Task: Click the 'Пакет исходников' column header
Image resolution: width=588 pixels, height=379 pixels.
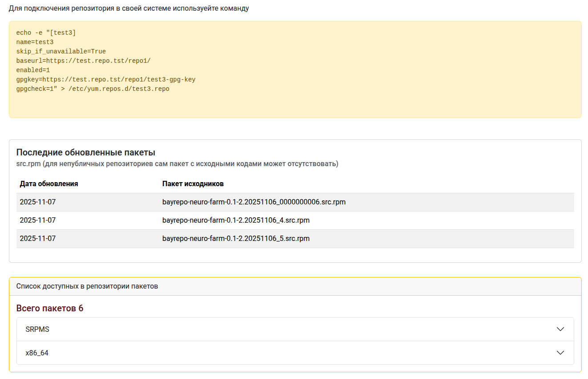Action: (x=193, y=184)
